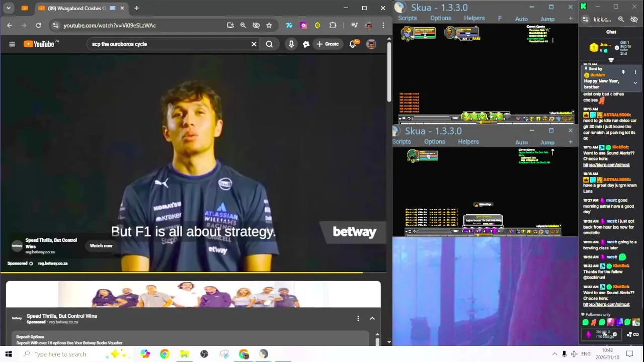The height and width of the screenshot is (362, 644).
Task: Open reg.betway.co.za sponsored link on video
Action: [x=53, y=263]
